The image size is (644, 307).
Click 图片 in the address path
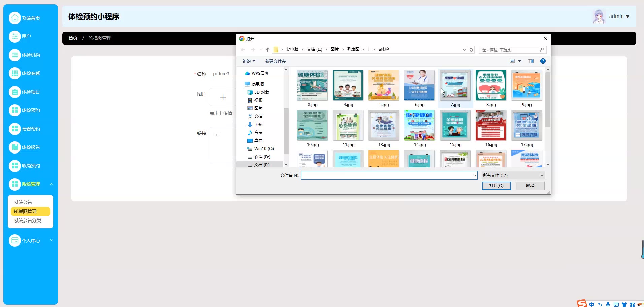click(334, 49)
